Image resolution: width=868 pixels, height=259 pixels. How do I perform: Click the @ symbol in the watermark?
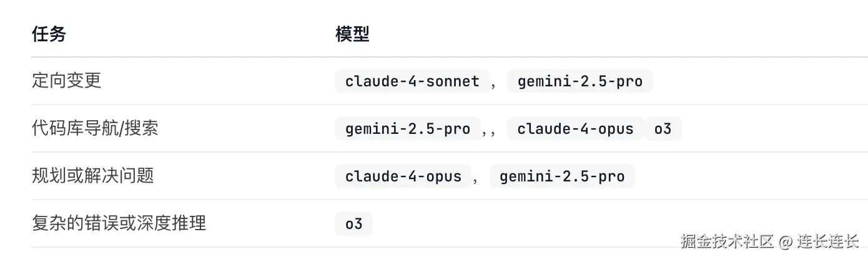point(786,241)
